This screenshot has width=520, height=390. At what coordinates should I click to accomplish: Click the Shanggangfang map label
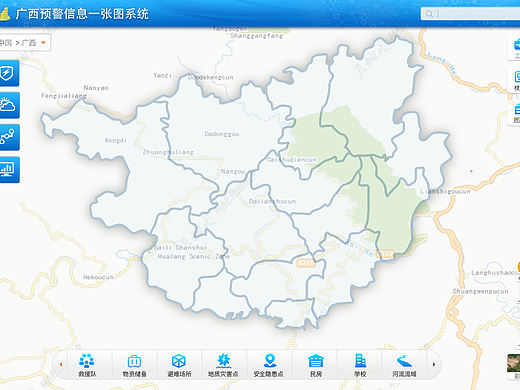tap(257, 36)
